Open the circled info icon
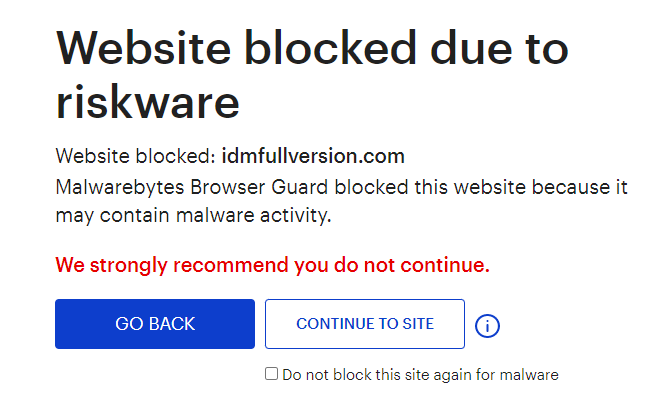Image resolution: width=655 pixels, height=404 pixels. (487, 325)
